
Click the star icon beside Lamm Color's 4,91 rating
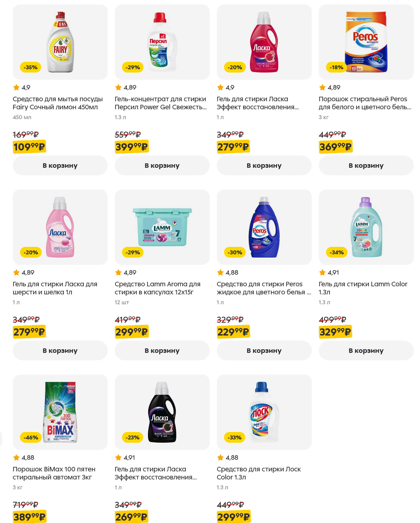pos(322,273)
